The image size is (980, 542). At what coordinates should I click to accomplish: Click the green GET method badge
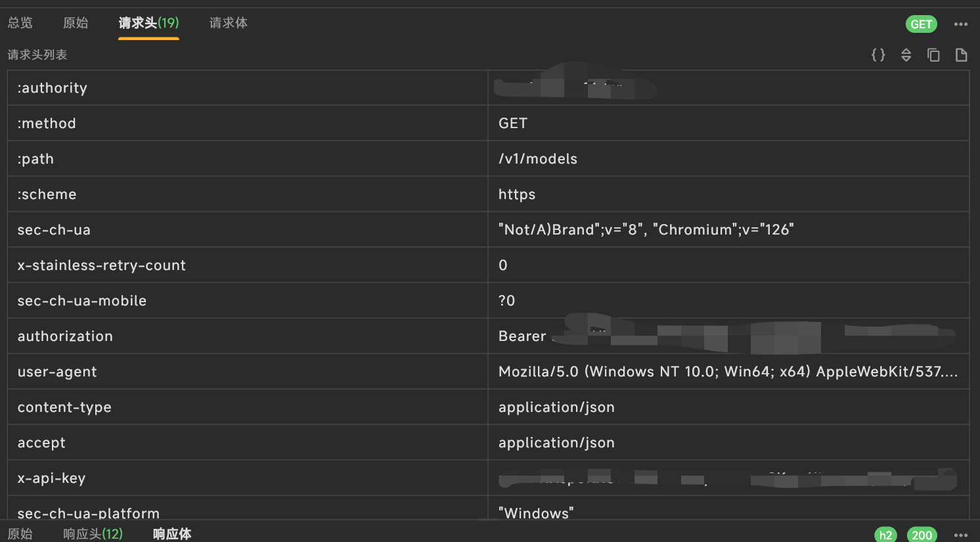coord(922,24)
